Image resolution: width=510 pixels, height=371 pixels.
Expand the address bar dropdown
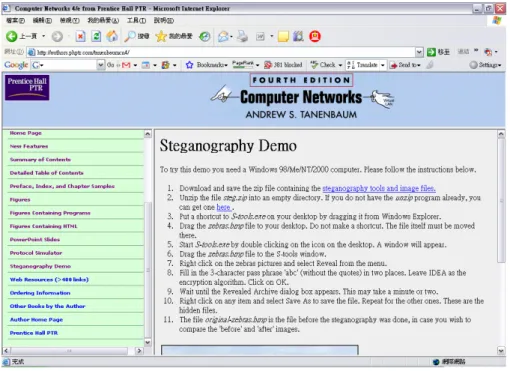419,52
